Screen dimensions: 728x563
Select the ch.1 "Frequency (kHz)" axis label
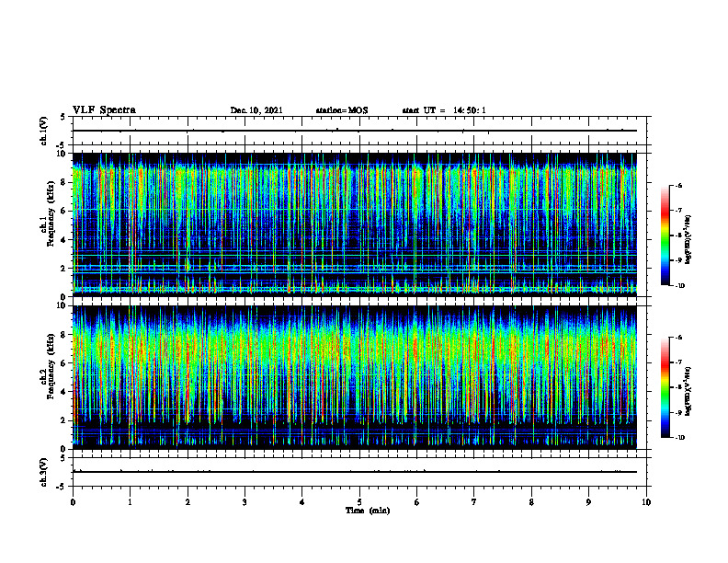tap(51, 213)
